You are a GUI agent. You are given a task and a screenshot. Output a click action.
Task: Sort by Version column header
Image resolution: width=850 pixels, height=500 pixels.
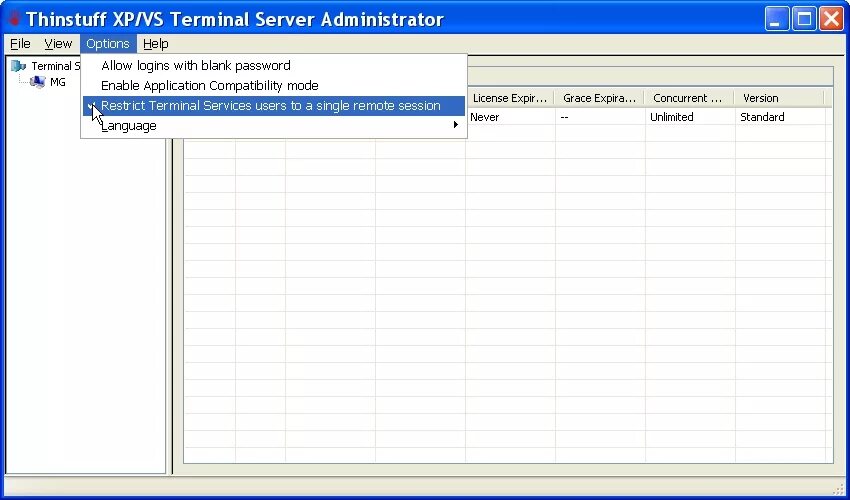click(x=778, y=98)
